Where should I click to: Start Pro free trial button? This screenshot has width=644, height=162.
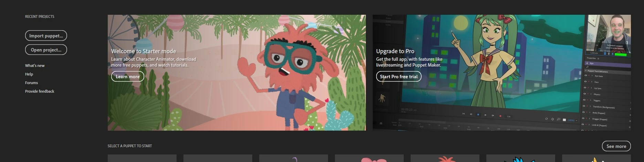pyautogui.click(x=399, y=77)
